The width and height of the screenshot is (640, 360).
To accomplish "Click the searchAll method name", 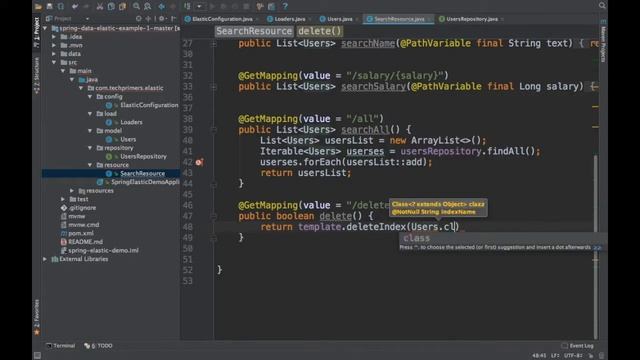I will (365, 130).
